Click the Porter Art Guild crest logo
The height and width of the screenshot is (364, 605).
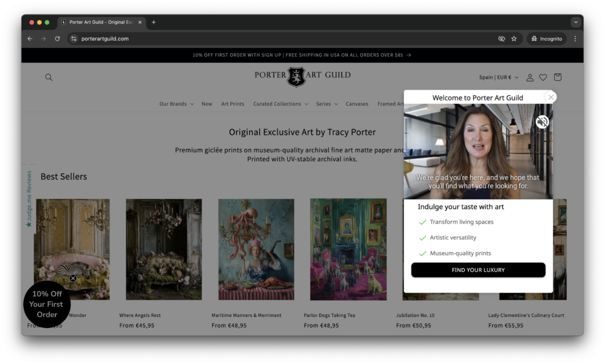click(296, 76)
